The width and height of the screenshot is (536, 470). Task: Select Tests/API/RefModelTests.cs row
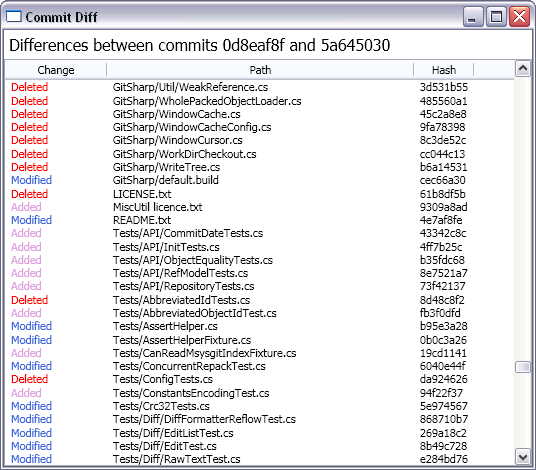point(259,273)
